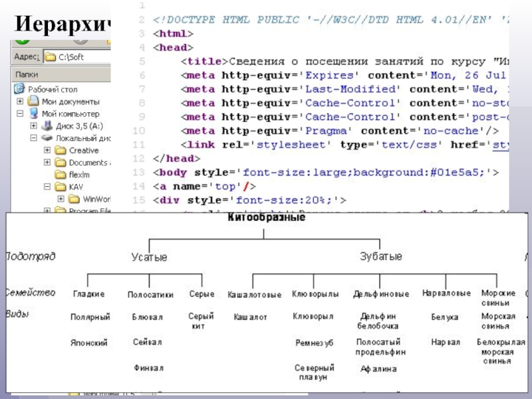Screen dimensions: 532x399
Task: Click the <title> tag on line 5
Action: (204, 61)
